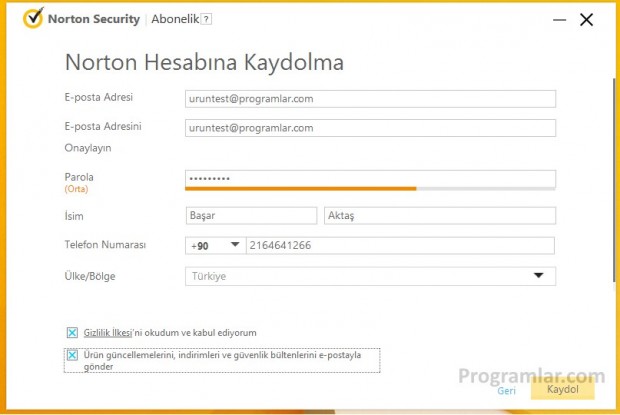Click the orange password strength bar
620x415 pixels.
coord(301,189)
